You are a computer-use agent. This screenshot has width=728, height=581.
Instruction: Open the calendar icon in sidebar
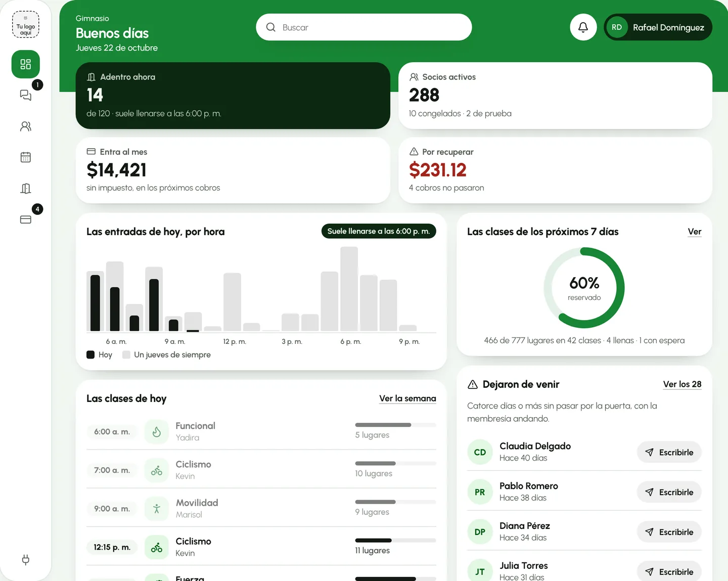coord(26,157)
